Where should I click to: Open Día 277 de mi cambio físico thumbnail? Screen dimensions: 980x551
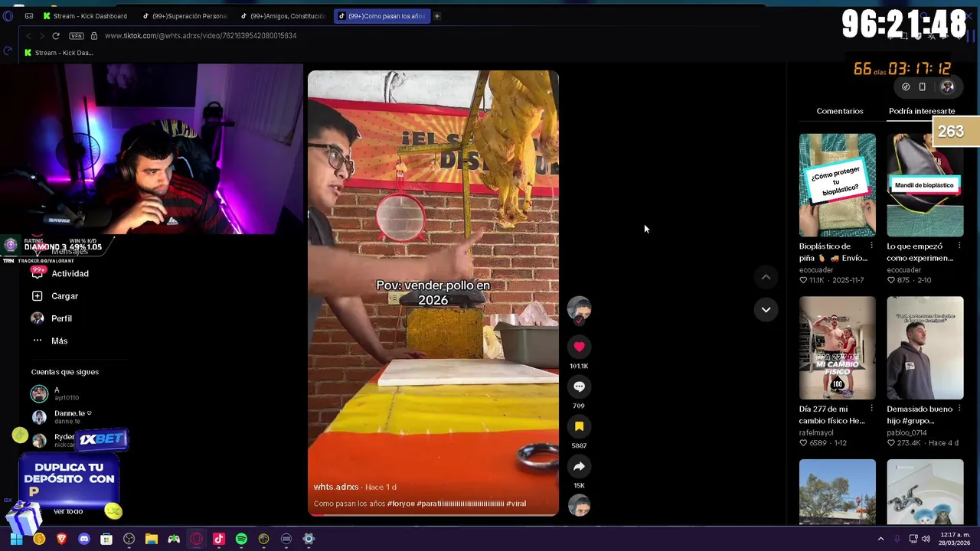(838, 347)
